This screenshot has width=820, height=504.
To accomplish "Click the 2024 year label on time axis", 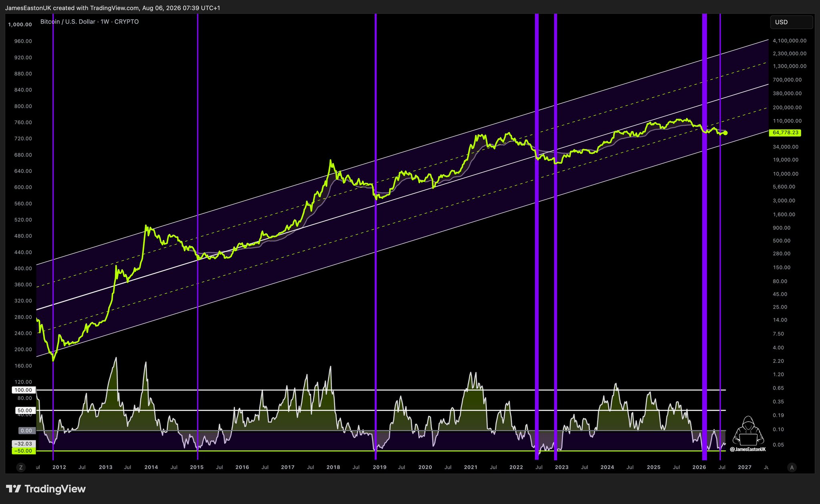I will click(607, 467).
